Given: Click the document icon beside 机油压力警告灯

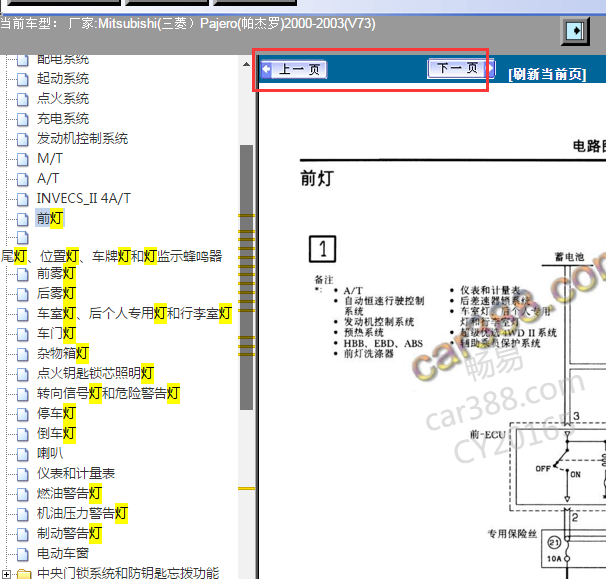Looking at the screenshot, I should [23, 514].
